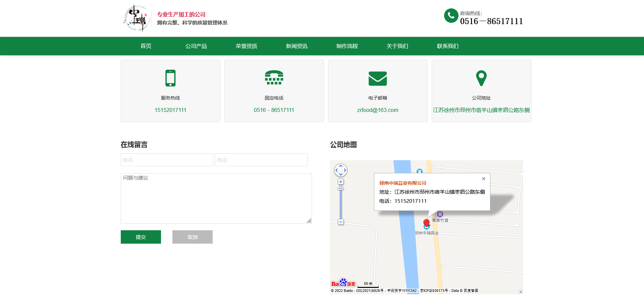644x308 pixels.
Task: Select the 首页 navigation item
Action: pos(146,46)
